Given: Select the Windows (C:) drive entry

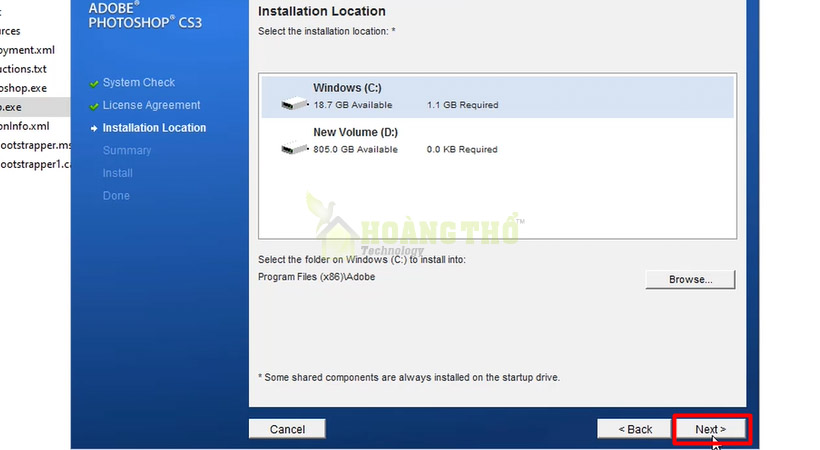Looking at the screenshot, I should tap(497, 96).
